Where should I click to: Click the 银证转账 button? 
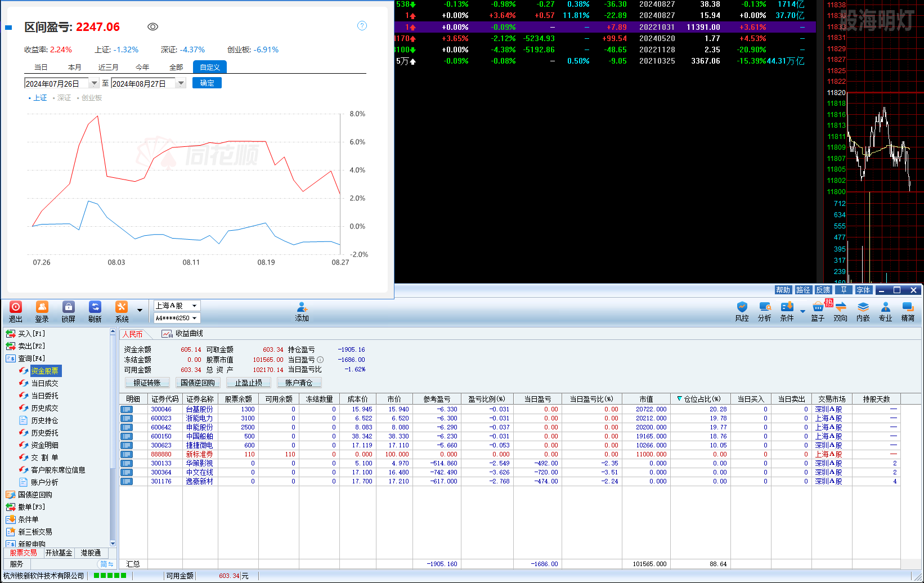point(147,383)
